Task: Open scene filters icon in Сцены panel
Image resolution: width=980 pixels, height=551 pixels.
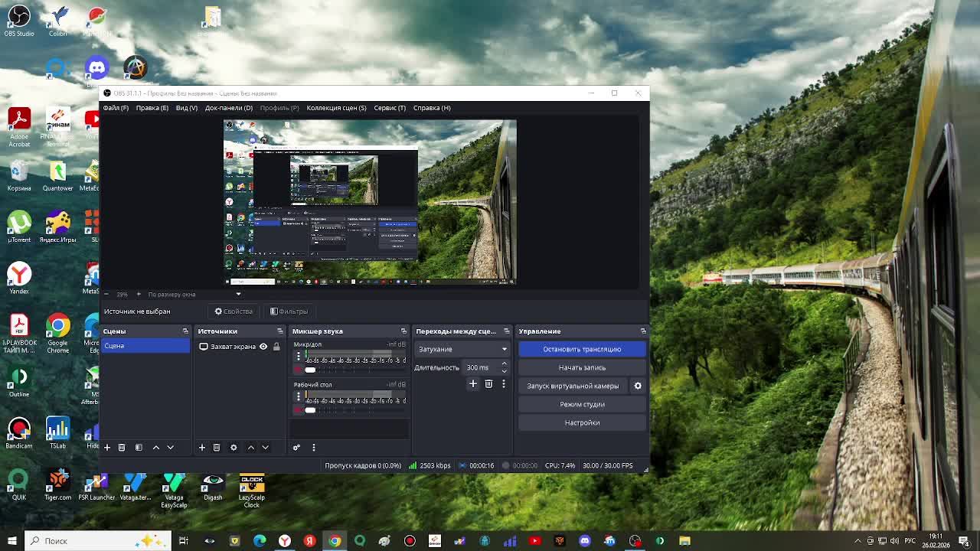Action: pyautogui.click(x=139, y=448)
